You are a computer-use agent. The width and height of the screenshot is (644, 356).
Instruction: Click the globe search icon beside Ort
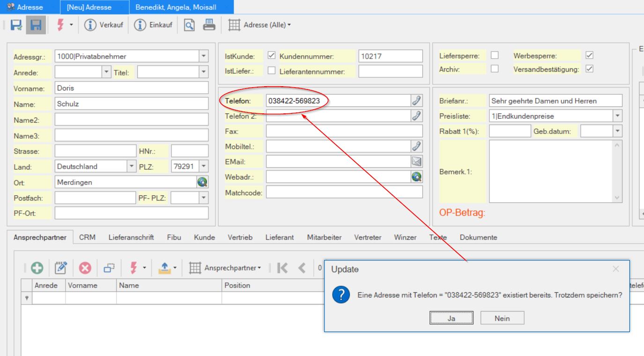coord(203,182)
